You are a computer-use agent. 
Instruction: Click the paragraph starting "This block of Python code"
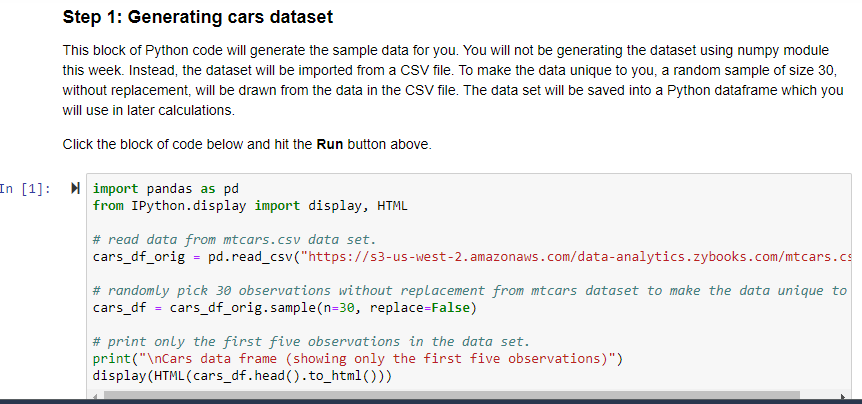[452, 80]
